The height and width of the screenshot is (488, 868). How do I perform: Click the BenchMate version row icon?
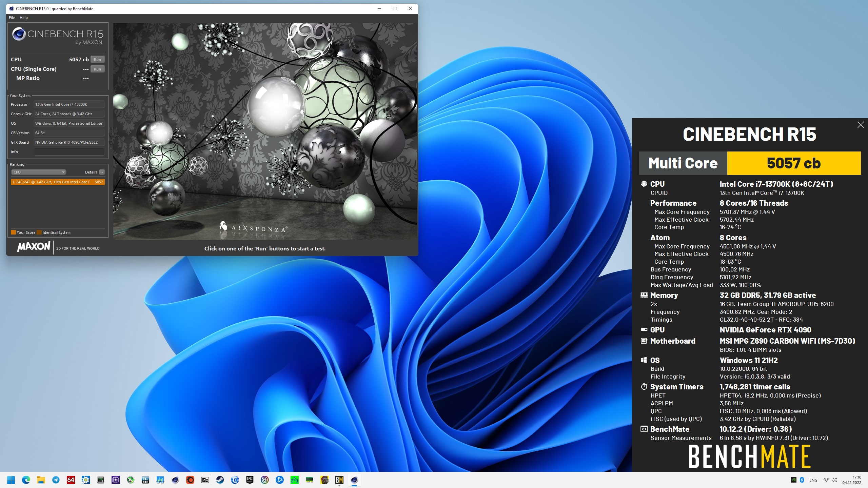click(x=644, y=429)
